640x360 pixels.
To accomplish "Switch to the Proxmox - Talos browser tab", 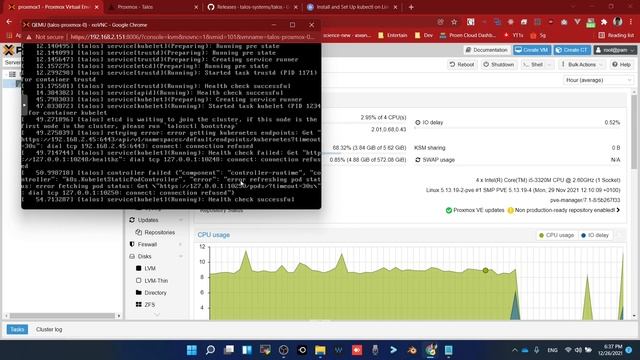I will coord(153,7).
